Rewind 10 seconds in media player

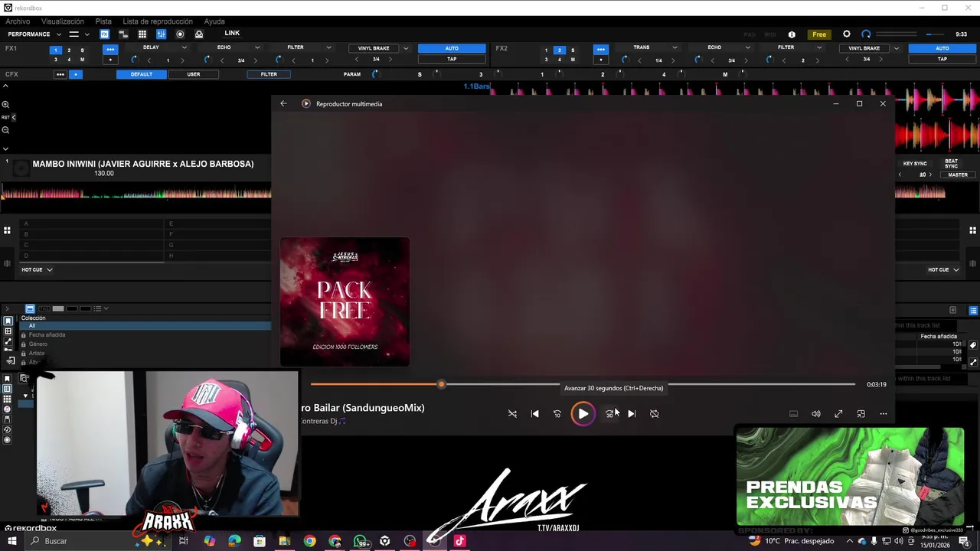[x=557, y=413]
